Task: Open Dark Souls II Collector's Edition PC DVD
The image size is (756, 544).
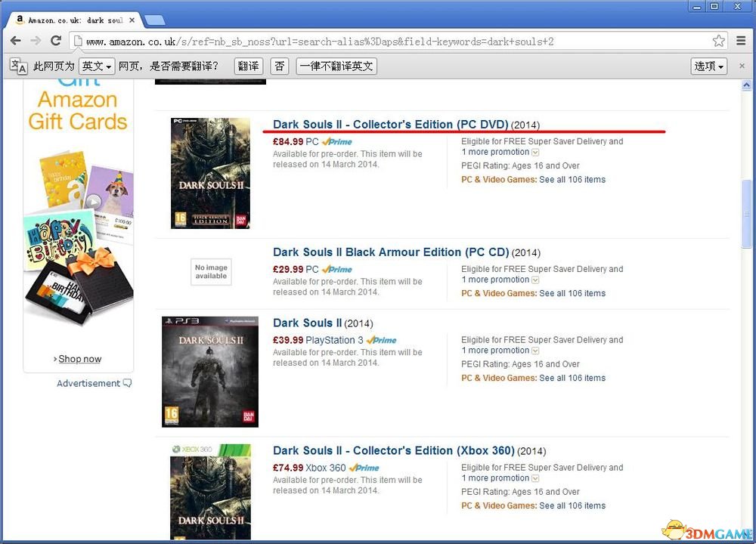Action: click(391, 125)
